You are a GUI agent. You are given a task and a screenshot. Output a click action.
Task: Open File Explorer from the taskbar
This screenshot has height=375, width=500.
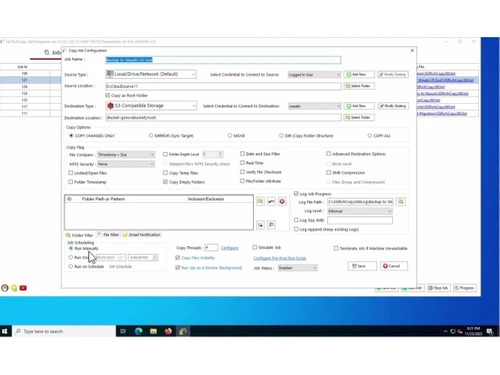[x=153, y=331]
